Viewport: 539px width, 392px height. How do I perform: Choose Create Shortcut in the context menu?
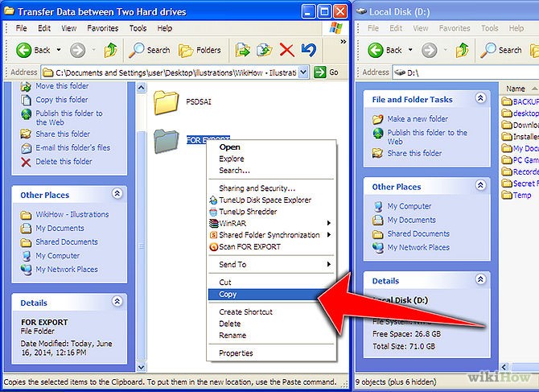point(271,312)
